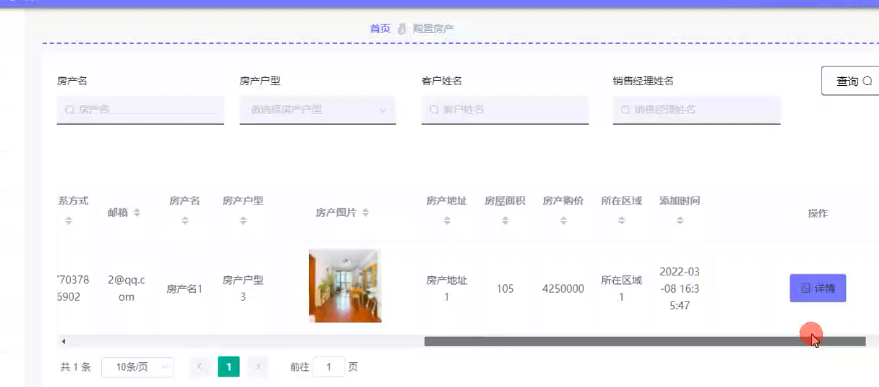This screenshot has width=879, height=387.
Task: Click the previous page arrow
Action: click(x=200, y=367)
